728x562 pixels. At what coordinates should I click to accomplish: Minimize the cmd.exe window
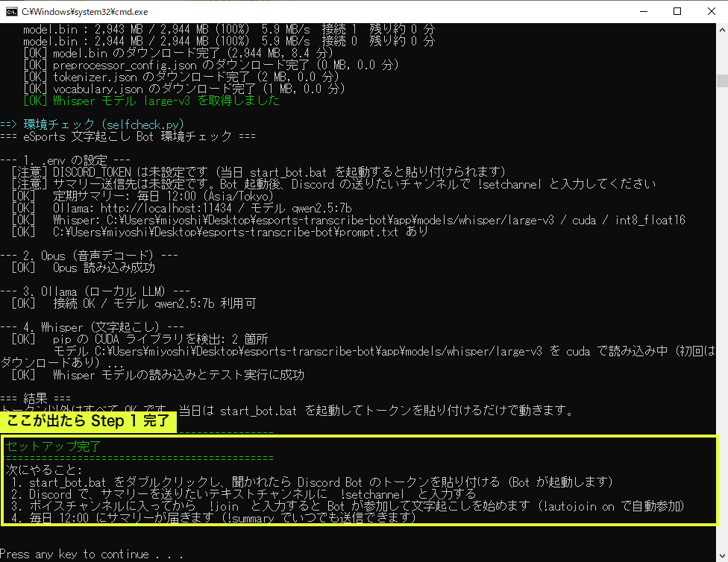tap(644, 12)
